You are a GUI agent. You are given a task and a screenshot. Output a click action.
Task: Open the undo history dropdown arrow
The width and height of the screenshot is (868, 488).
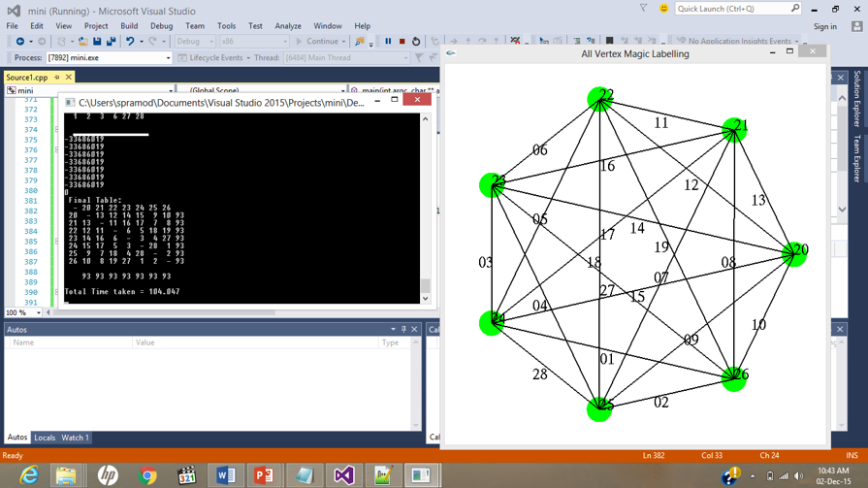coord(142,42)
